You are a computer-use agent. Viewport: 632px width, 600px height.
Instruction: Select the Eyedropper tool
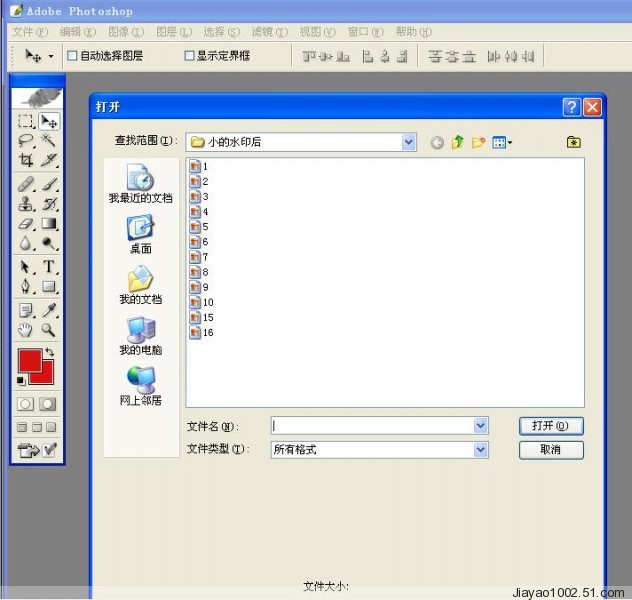click(x=49, y=310)
